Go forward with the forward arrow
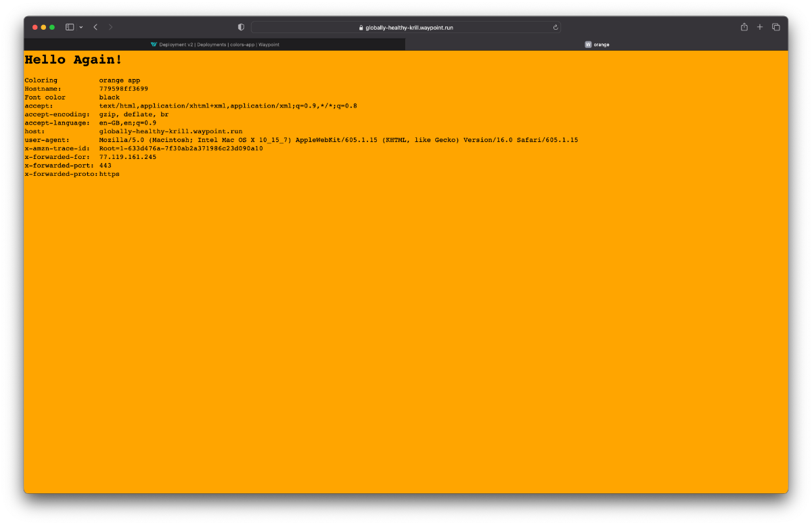This screenshot has height=525, width=812. click(x=111, y=27)
